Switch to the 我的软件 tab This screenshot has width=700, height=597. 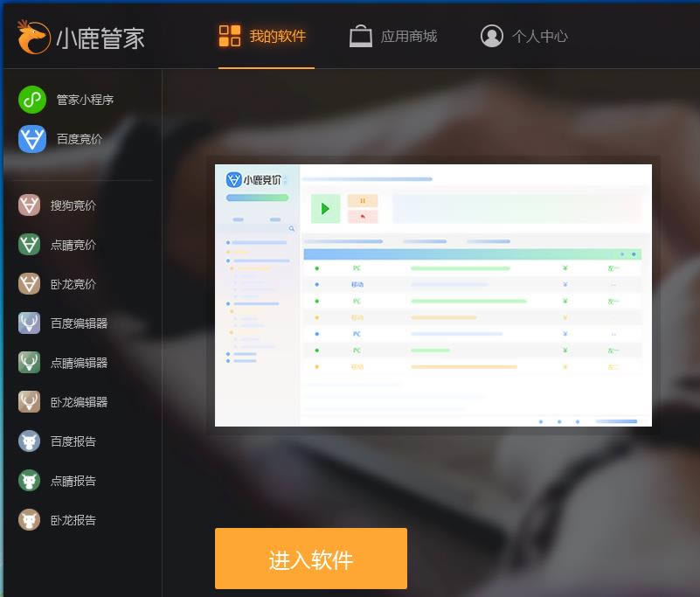pyautogui.click(x=264, y=37)
